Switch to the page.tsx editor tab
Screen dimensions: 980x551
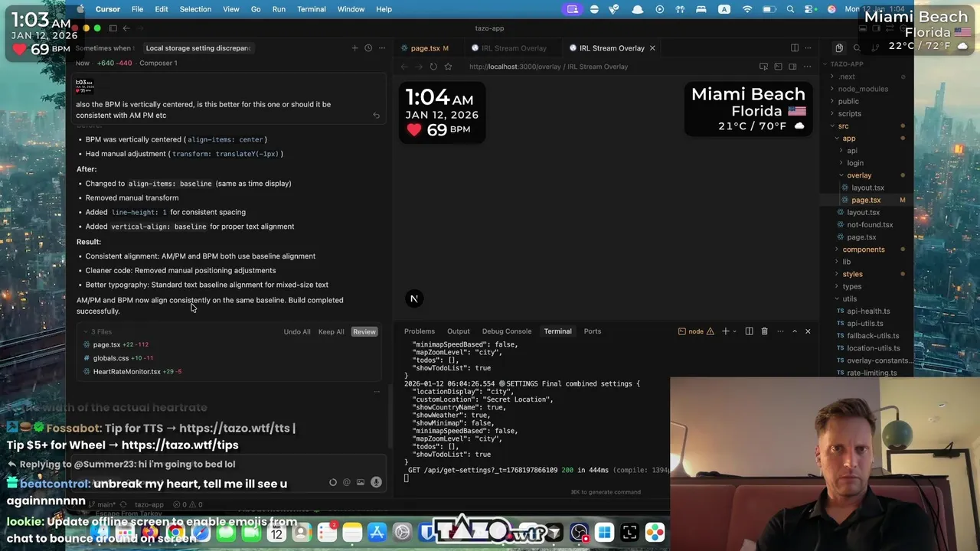pos(424,48)
